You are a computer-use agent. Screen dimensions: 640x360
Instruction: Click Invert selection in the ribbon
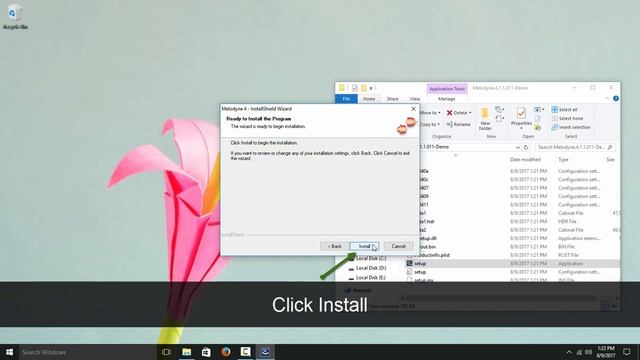(571, 127)
